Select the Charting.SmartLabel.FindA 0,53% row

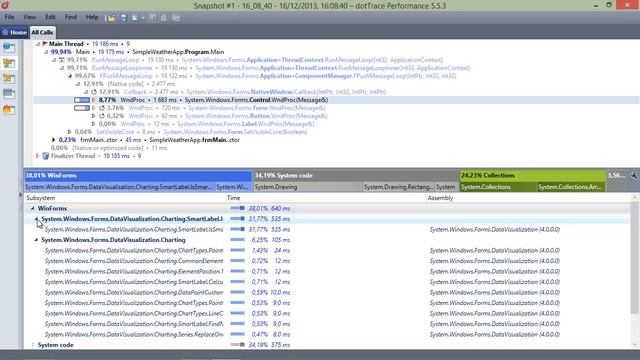pos(327,324)
